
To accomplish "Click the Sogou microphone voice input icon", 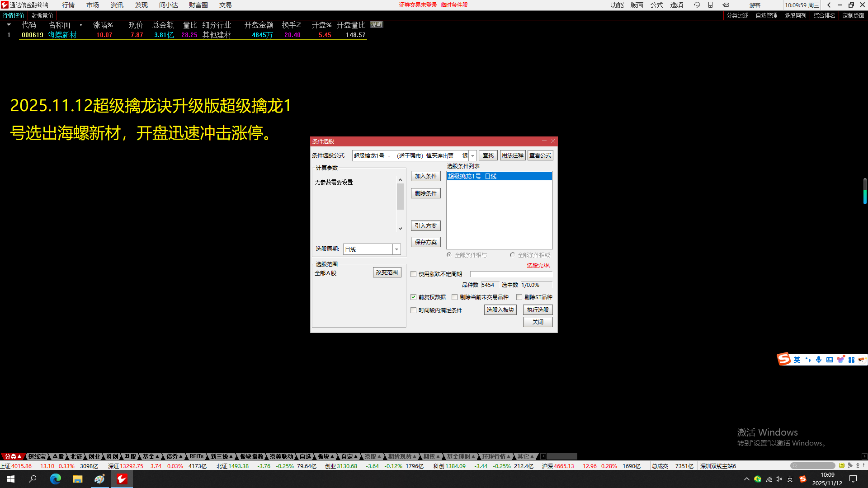I will click(819, 360).
